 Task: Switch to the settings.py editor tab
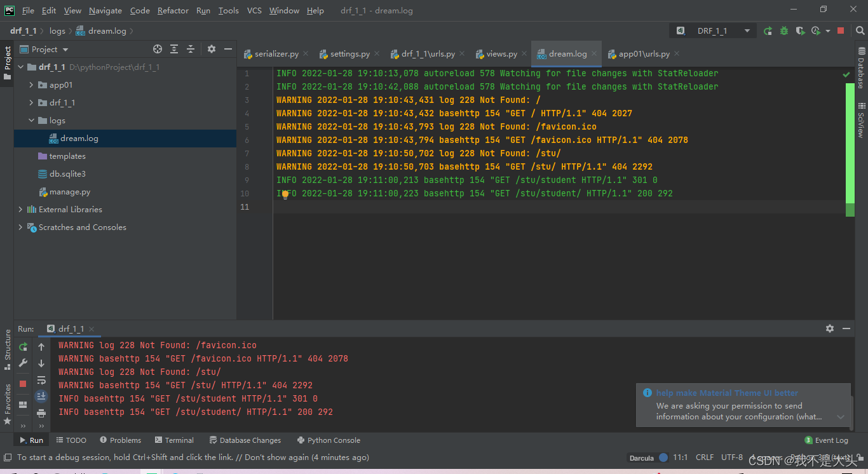point(349,54)
